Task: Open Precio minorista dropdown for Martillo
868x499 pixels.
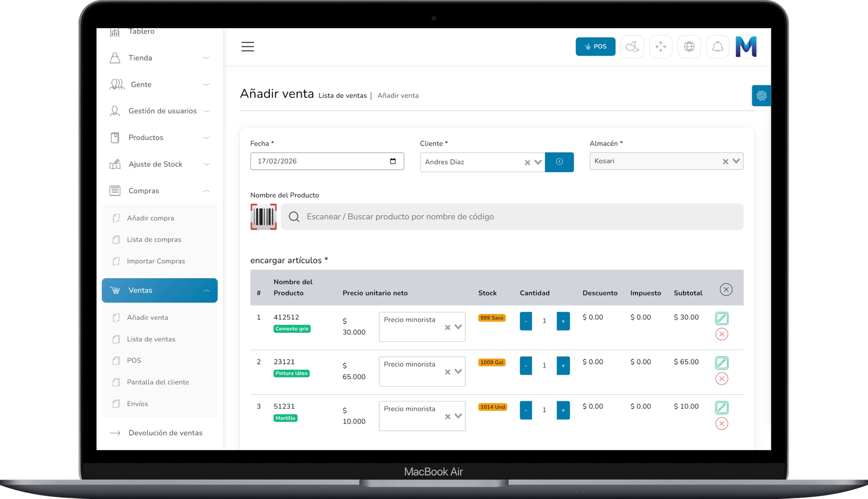Action: [x=458, y=416]
